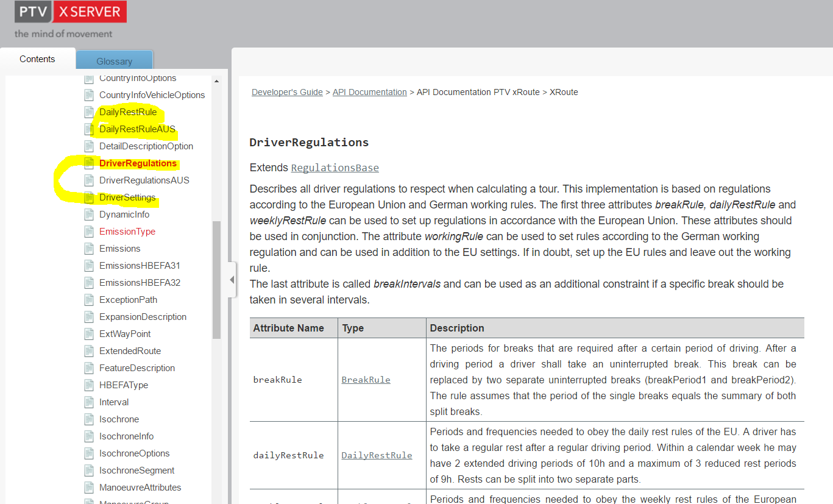The width and height of the screenshot is (833, 504).
Task: Click the contents panel scrollbar thumb
Action: [216, 280]
